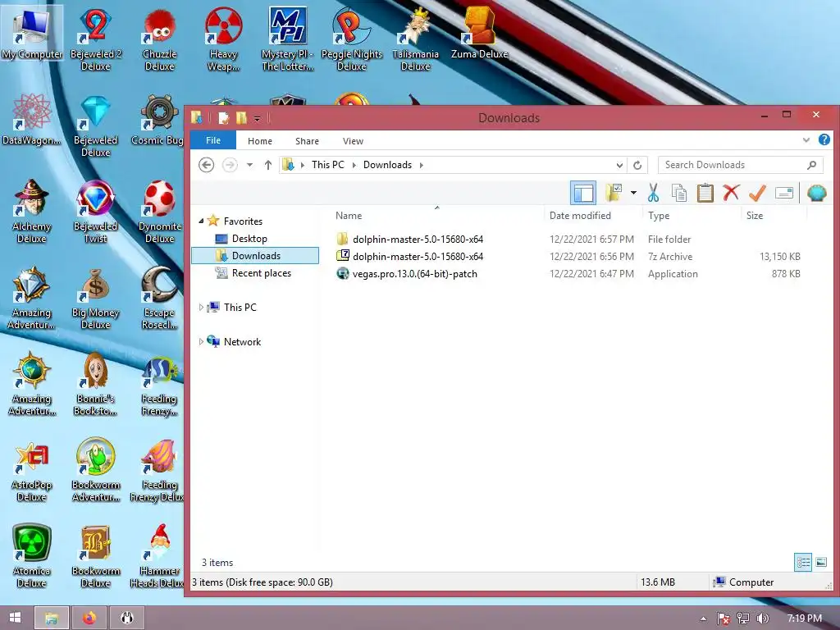840x630 pixels.
Task: Open the Share ribbon tab
Action: click(x=307, y=141)
